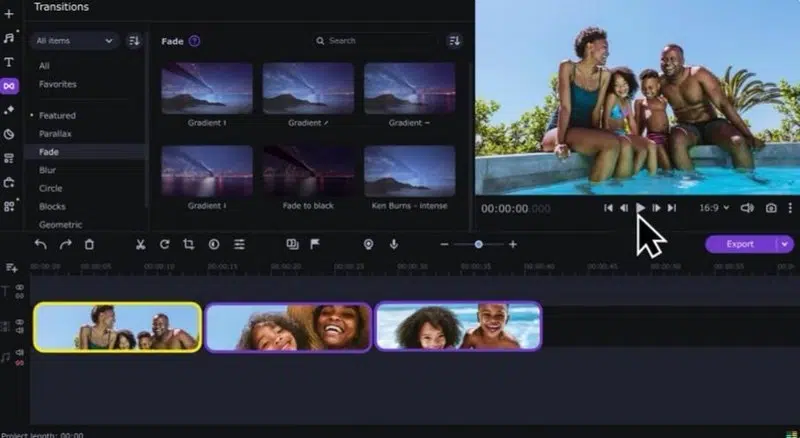Expand the 16:9 aspect ratio dropdown
The height and width of the screenshot is (438, 800).
[713, 208]
